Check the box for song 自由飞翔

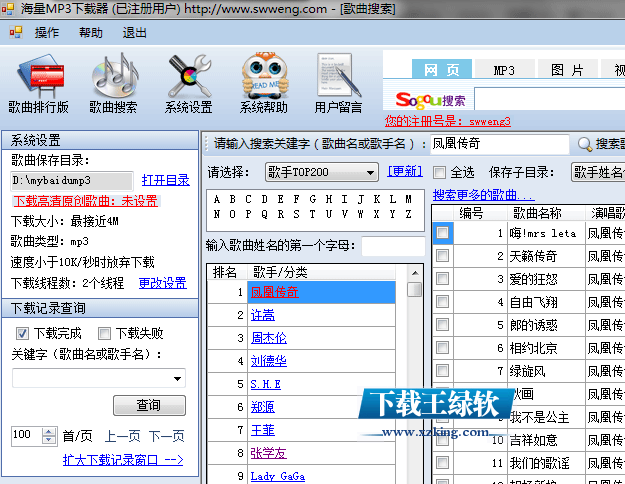coord(442,302)
